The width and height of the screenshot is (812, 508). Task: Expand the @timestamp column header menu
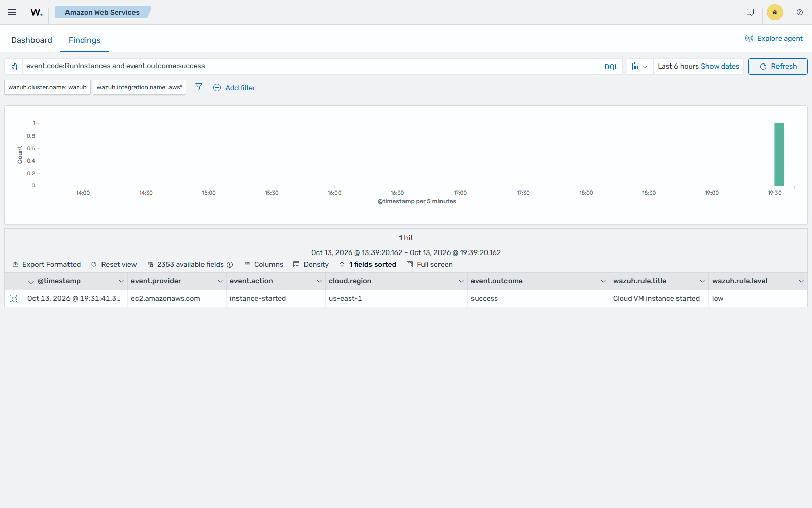coord(121,281)
